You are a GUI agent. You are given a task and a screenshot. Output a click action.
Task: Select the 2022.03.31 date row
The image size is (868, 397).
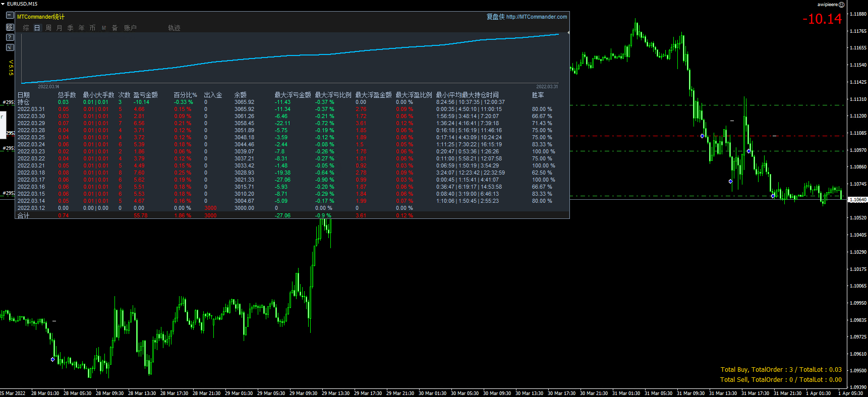pyautogui.click(x=293, y=109)
